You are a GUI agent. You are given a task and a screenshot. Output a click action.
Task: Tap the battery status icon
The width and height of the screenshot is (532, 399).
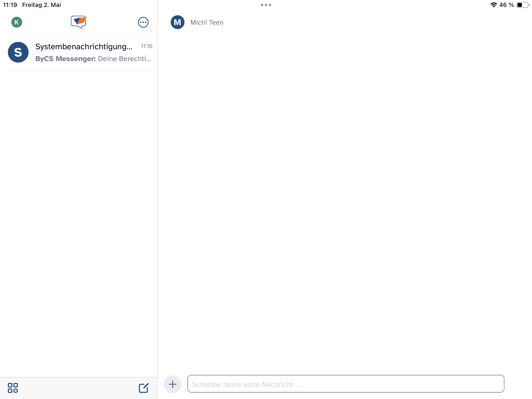(x=522, y=5)
